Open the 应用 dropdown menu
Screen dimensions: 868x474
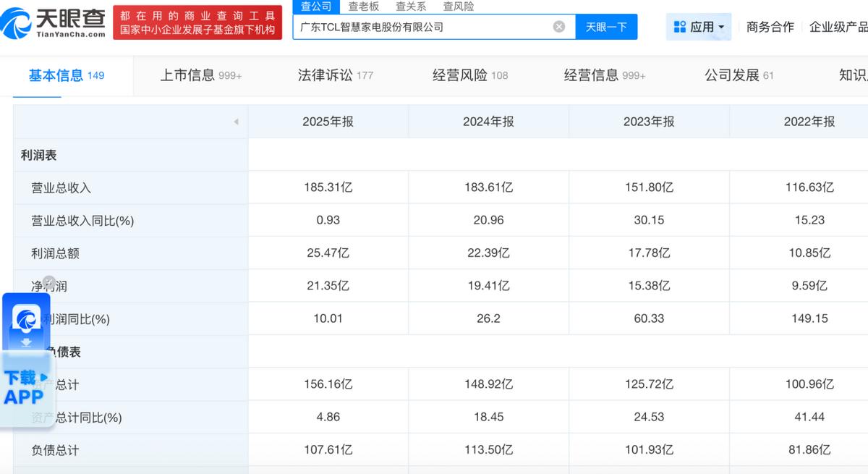coord(699,27)
